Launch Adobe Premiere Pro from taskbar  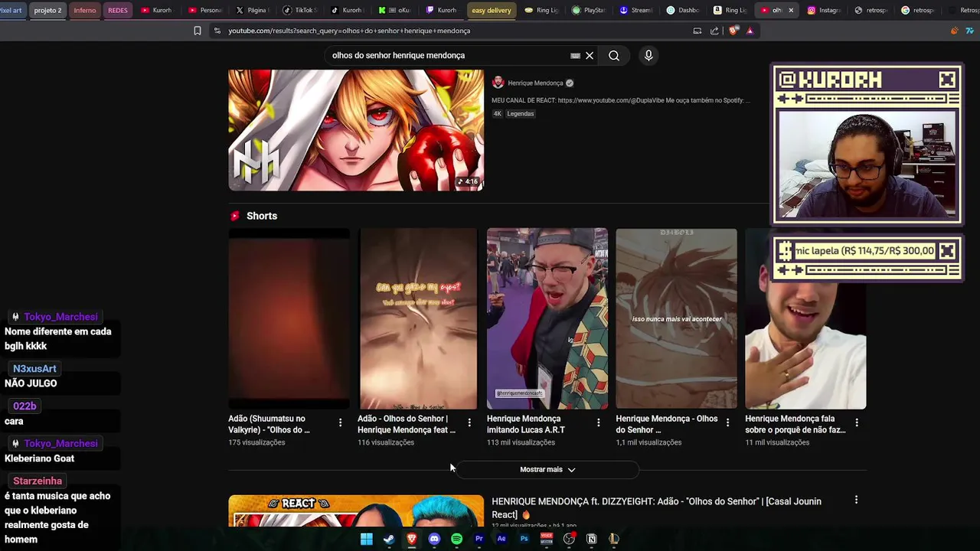(479, 539)
